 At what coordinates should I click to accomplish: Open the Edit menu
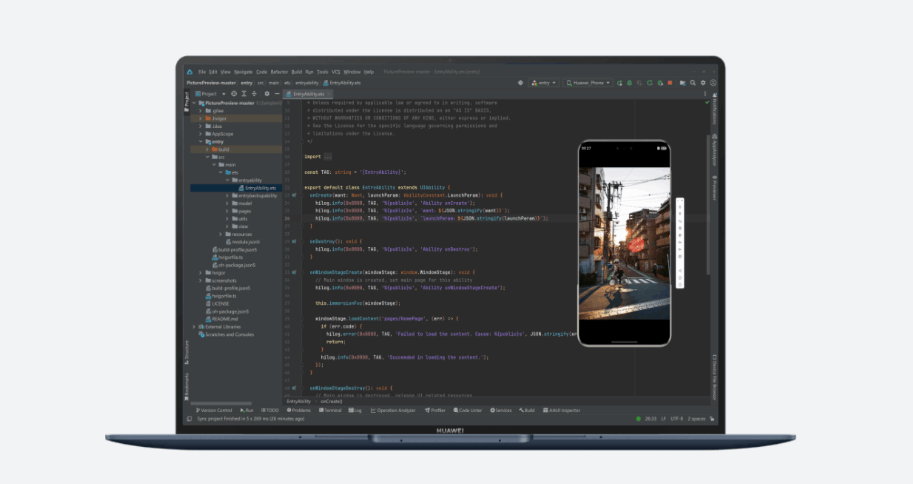(213, 72)
